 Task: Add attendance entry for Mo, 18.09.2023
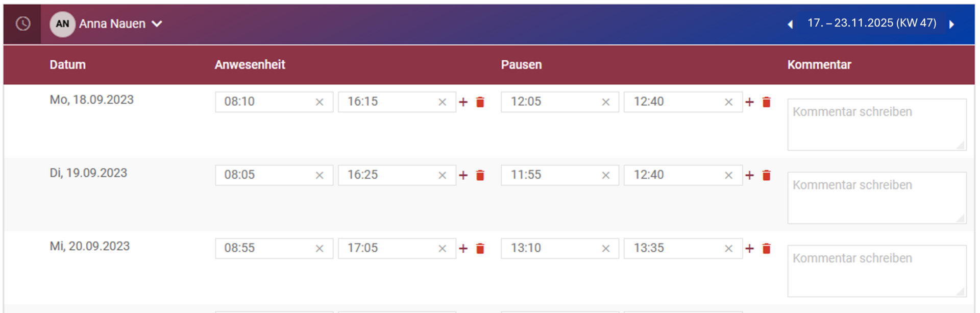[463, 102]
